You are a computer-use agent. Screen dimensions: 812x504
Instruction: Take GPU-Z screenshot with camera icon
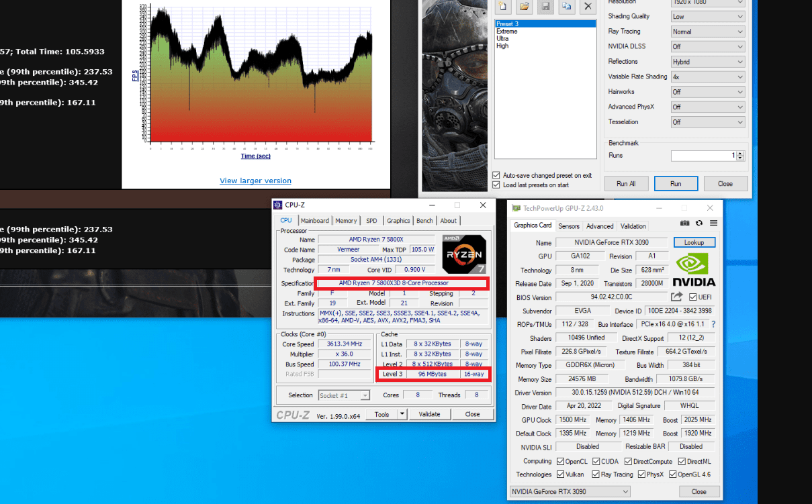coord(684,223)
